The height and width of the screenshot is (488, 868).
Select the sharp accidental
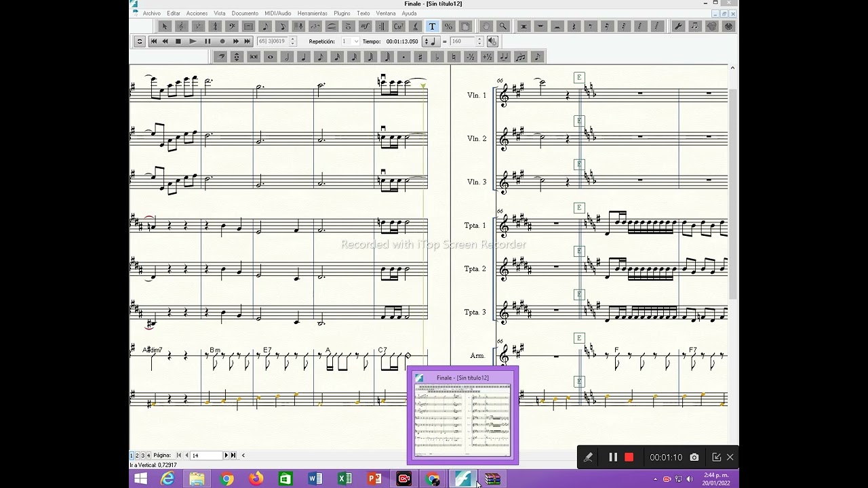420,57
